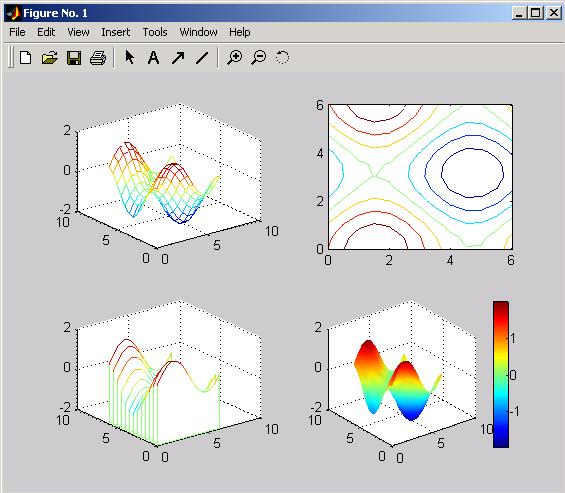Viewport: 565px width, 493px height.
Task: Open a file with the folder icon
Action: (50, 57)
